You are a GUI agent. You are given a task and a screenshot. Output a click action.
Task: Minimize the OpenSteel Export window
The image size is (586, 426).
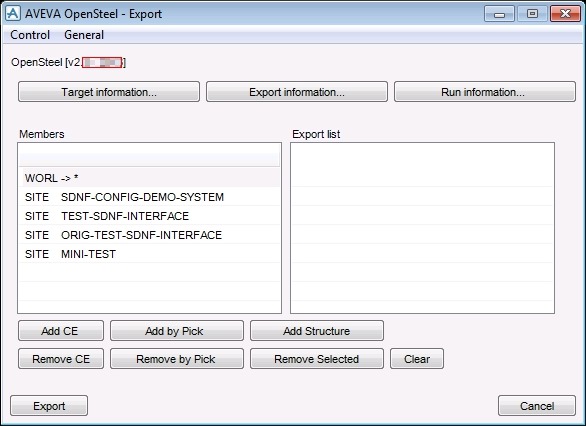pyautogui.click(x=499, y=14)
